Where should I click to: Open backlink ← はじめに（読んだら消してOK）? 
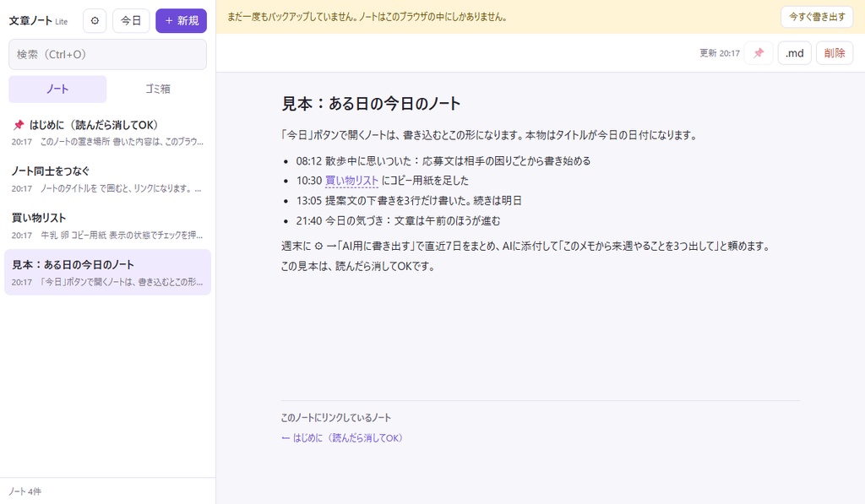point(342,438)
